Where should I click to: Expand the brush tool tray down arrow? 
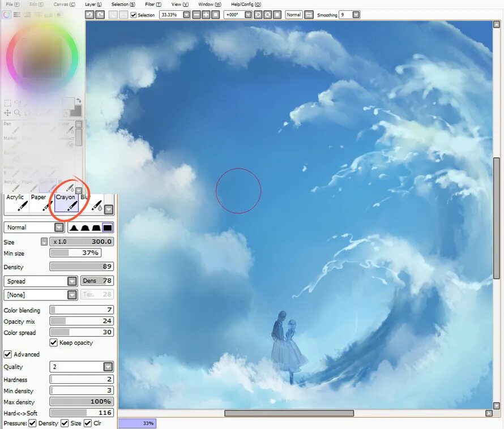pos(109,210)
